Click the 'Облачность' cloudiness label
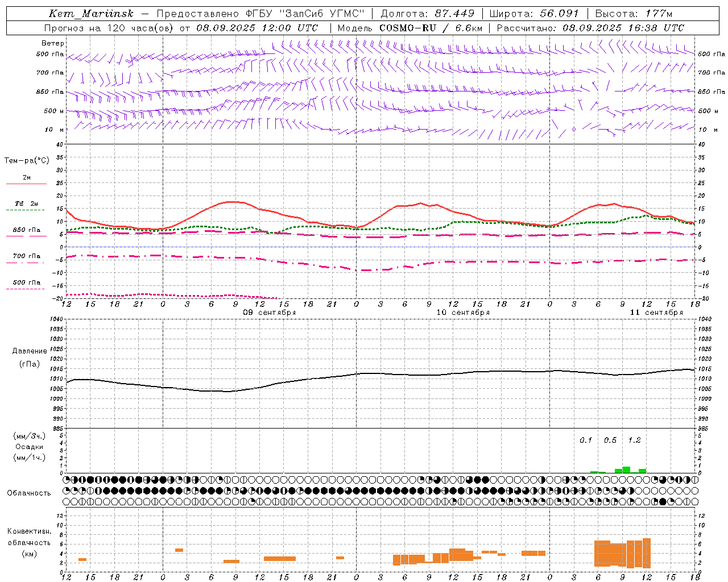Viewport: 728px width, 582px height. 29,493
